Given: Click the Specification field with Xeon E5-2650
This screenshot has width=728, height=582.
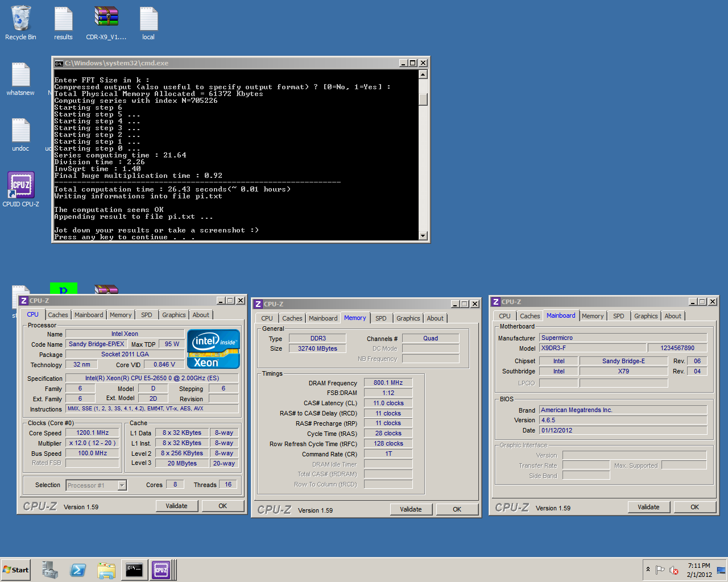Looking at the screenshot, I should pos(152,378).
